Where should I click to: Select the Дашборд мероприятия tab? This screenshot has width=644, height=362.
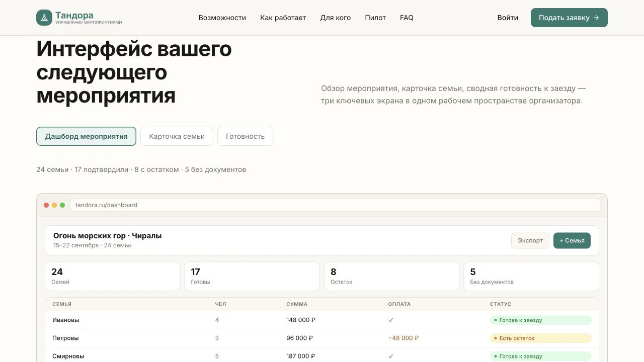(x=86, y=136)
